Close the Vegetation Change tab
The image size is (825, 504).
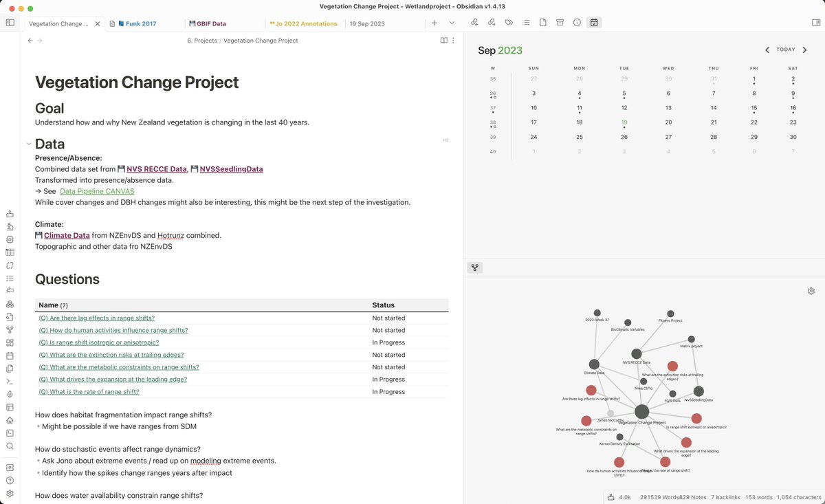98,23
